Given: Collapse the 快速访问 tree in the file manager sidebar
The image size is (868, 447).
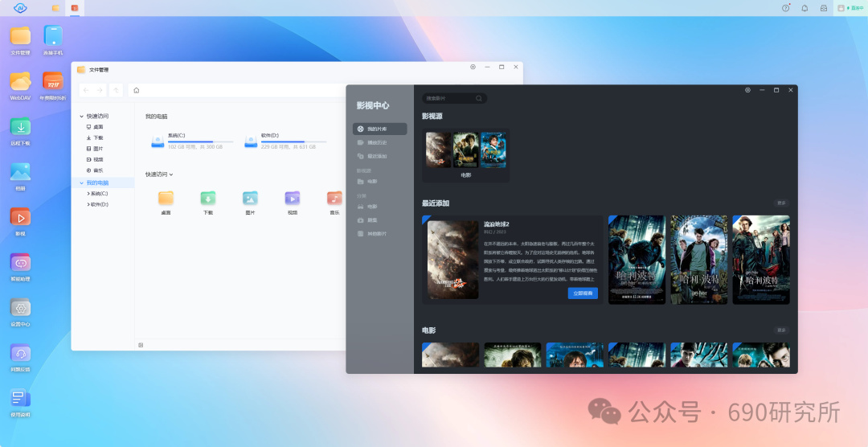Looking at the screenshot, I should (x=81, y=117).
